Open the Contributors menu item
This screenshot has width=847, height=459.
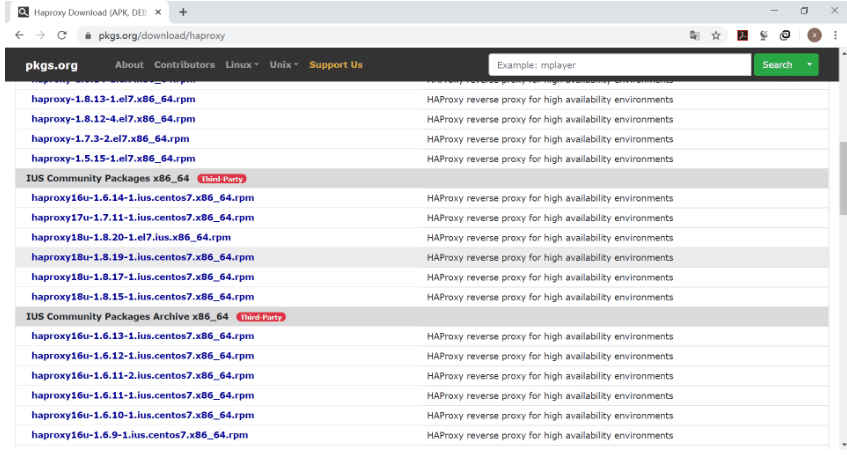(x=184, y=65)
